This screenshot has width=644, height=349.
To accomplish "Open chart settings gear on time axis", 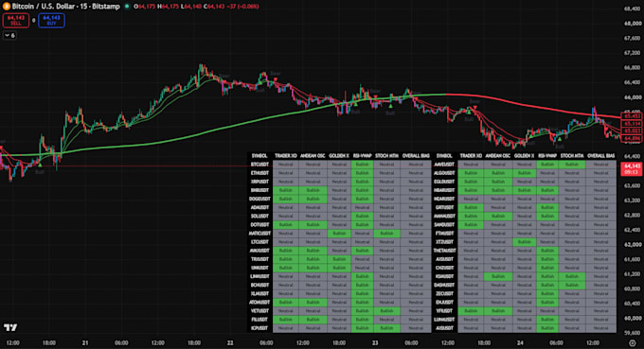I will tap(632, 342).
